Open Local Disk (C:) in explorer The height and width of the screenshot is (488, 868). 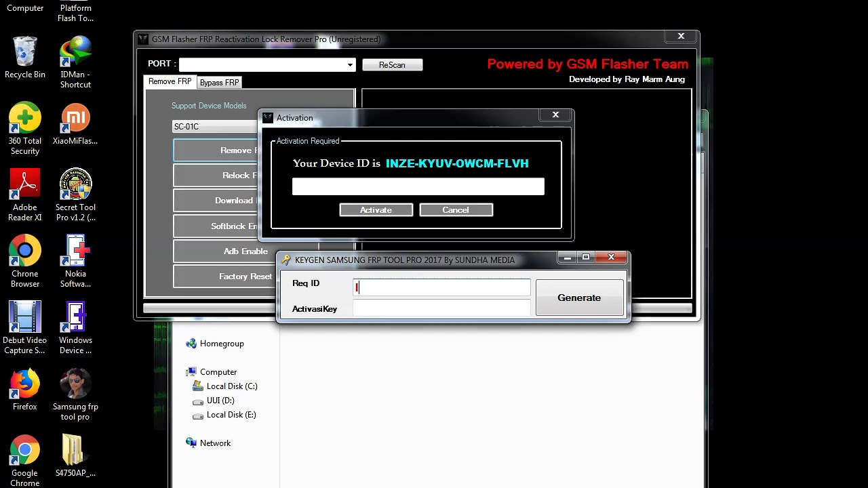tap(232, 386)
